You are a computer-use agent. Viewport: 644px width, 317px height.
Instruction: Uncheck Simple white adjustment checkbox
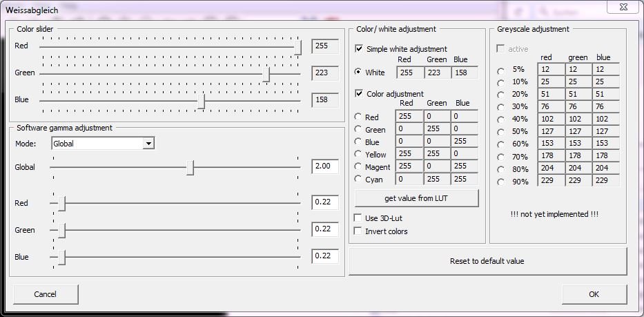point(359,49)
